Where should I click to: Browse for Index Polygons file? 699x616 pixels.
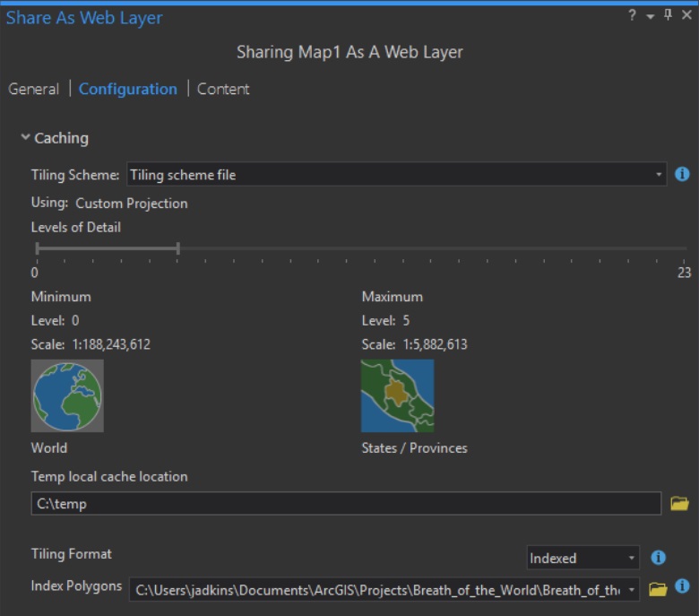[658, 589]
